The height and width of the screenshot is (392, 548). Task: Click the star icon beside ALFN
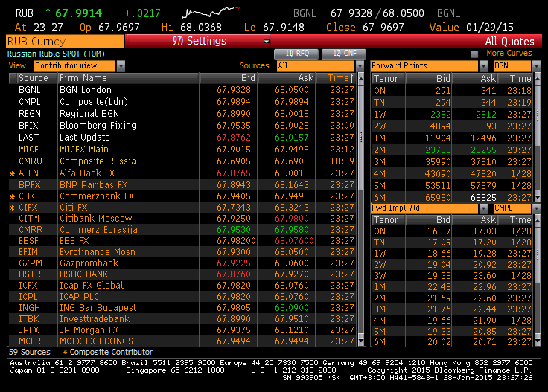click(12, 173)
